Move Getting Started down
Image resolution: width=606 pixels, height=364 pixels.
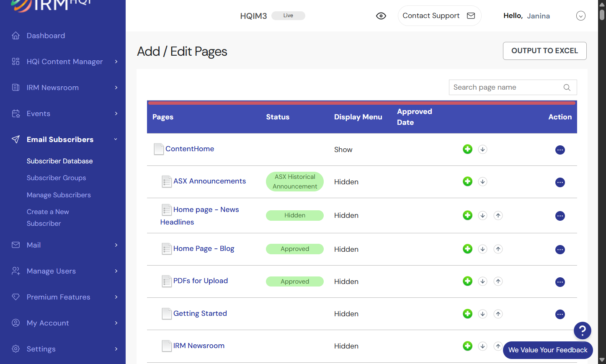[x=482, y=314]
